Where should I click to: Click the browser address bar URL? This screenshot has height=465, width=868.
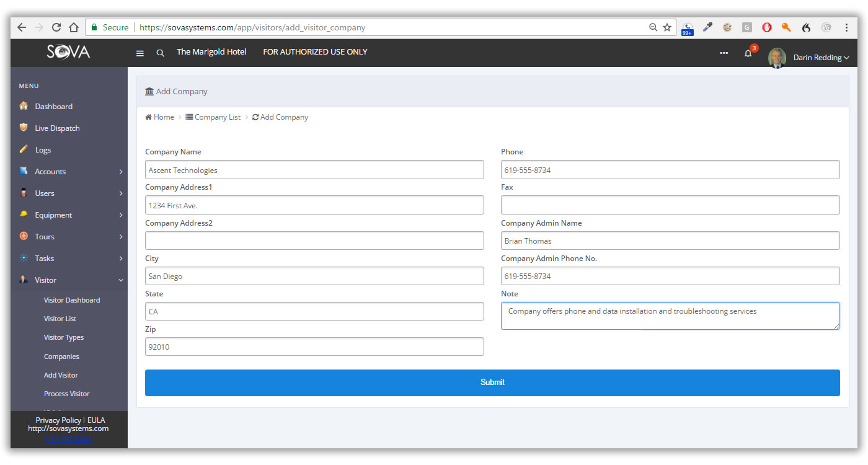pos(252,27)
